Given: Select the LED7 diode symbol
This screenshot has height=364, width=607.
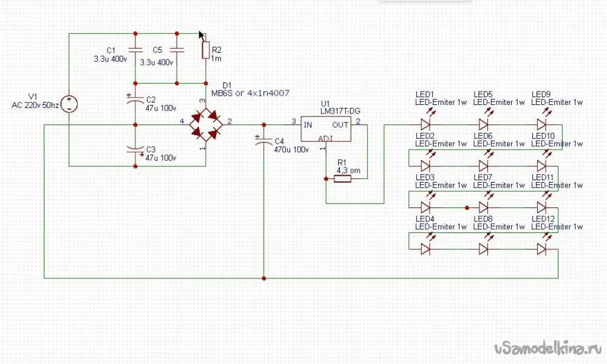Looking at the screenshot, I should [484, 207].
